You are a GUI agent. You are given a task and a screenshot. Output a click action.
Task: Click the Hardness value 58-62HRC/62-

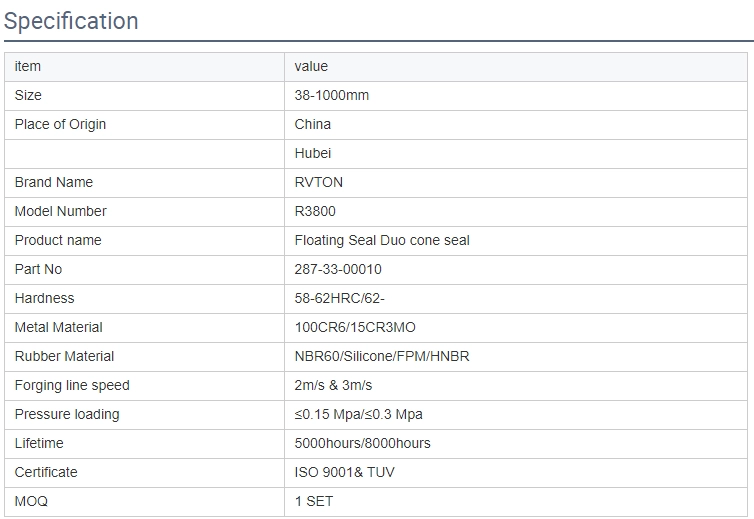(339, 298)
